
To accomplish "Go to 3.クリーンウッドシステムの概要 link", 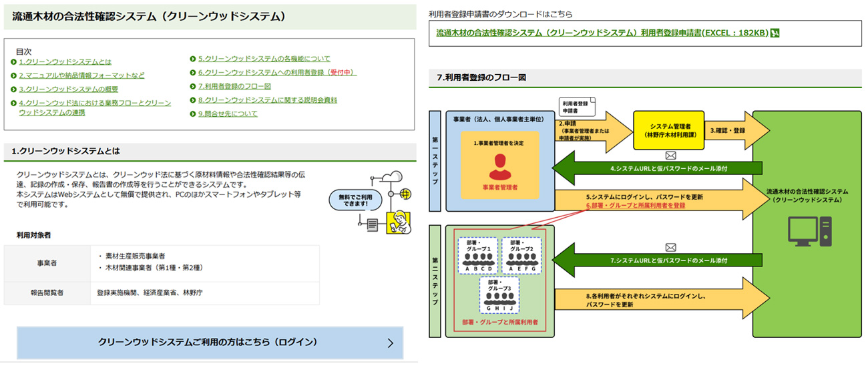I will click(x=69, y=89).
